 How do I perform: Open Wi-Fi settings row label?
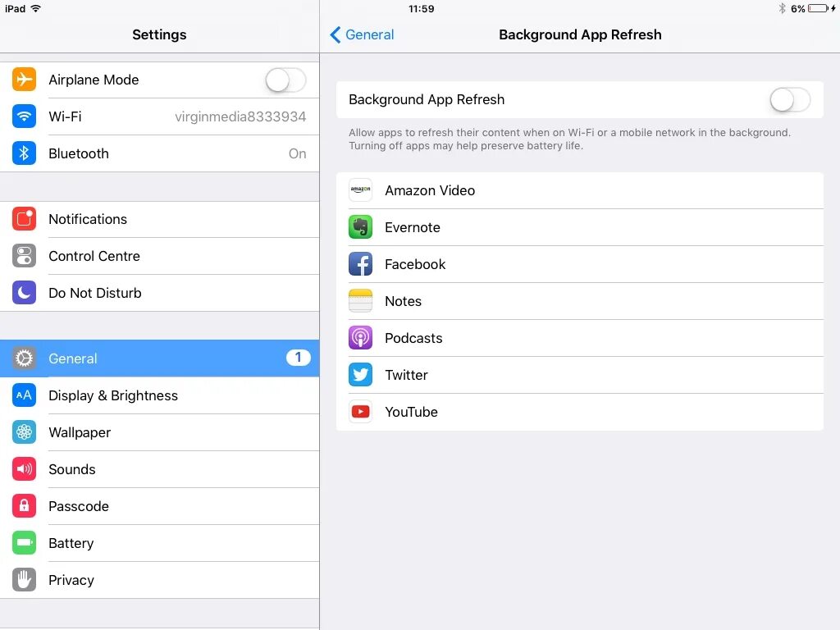pyautogui.click(x=65, y=116)
